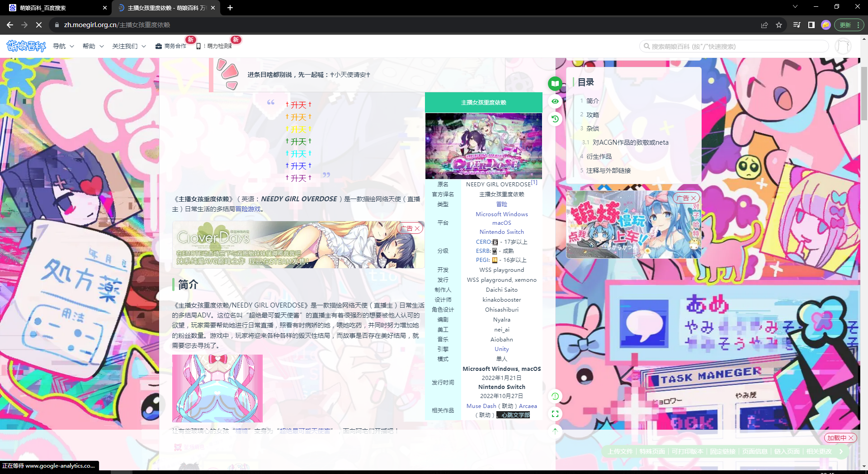This screenshot has height=474, width=868.
Task: Click the ESRB rating link
Action: click(483, 251)
